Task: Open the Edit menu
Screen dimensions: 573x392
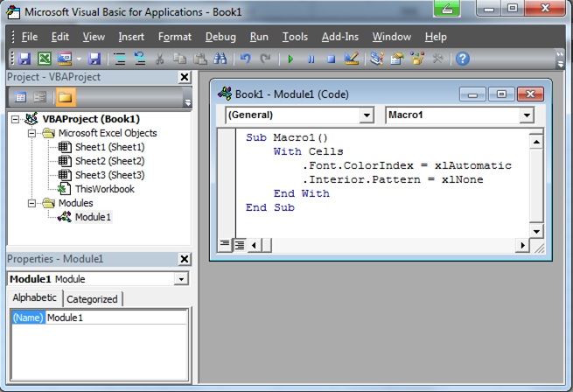Action: (x=60, y=37)
